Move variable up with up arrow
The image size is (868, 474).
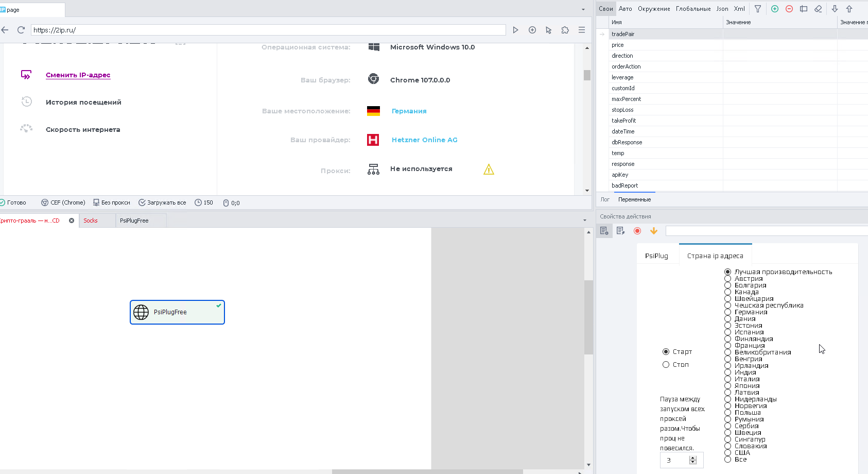[849, 9]
